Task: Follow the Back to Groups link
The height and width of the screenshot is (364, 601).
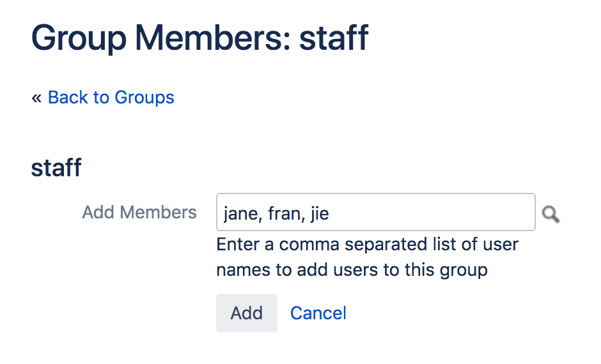Action: click(x=111, y=97)
